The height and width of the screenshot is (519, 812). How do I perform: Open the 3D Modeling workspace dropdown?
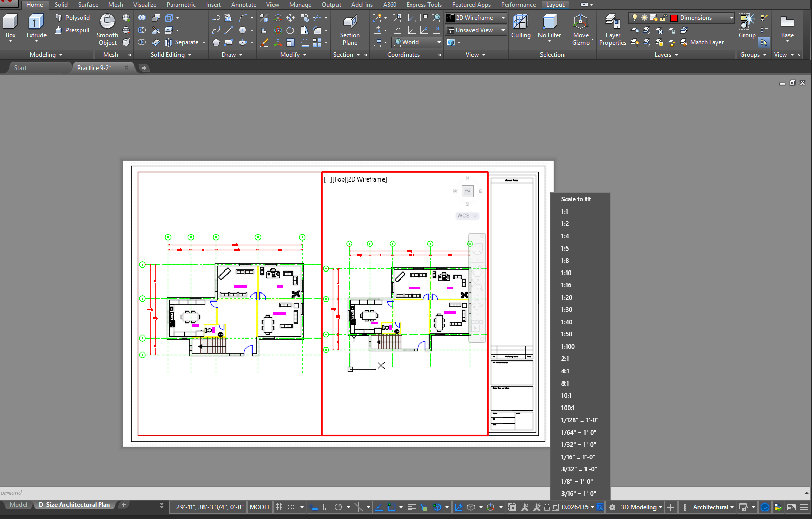[x=641, y=507]
